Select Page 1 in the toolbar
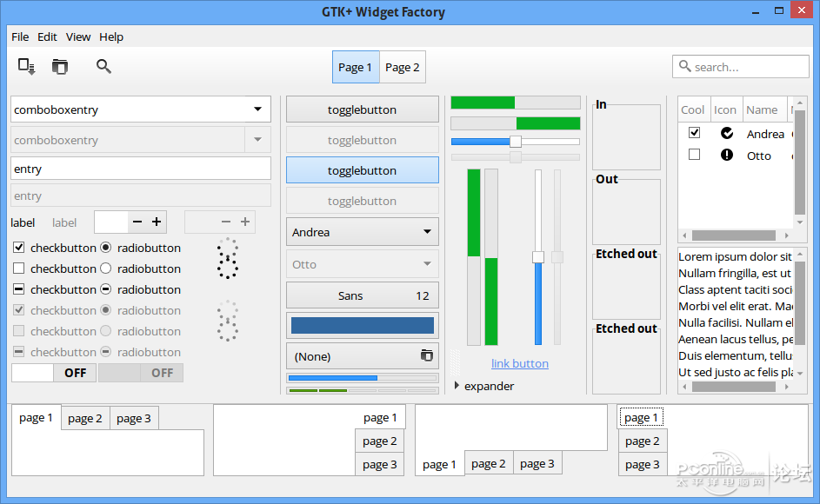This screenshot has width=820, height=504. [x=356, y=67]
